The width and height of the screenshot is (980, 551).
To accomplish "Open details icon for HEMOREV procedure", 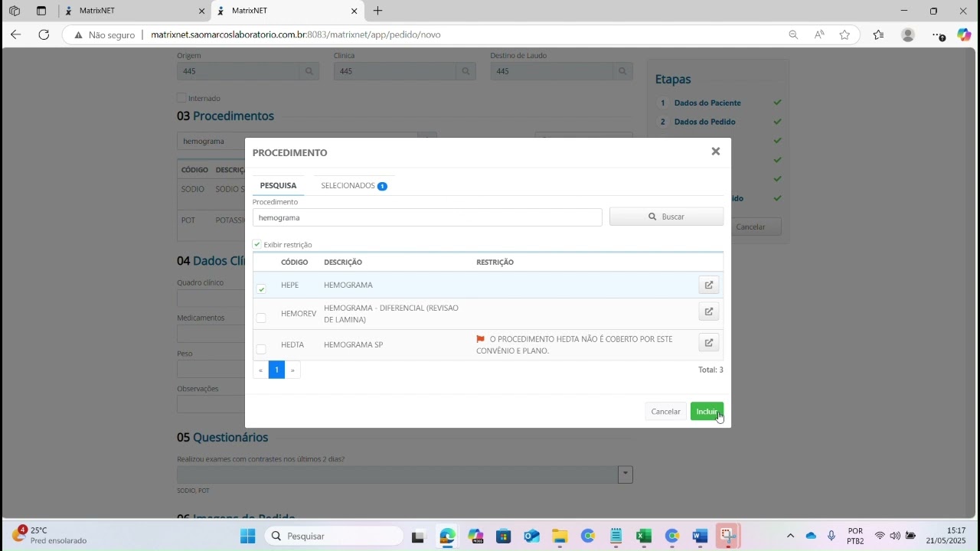I will coord(709,312).
